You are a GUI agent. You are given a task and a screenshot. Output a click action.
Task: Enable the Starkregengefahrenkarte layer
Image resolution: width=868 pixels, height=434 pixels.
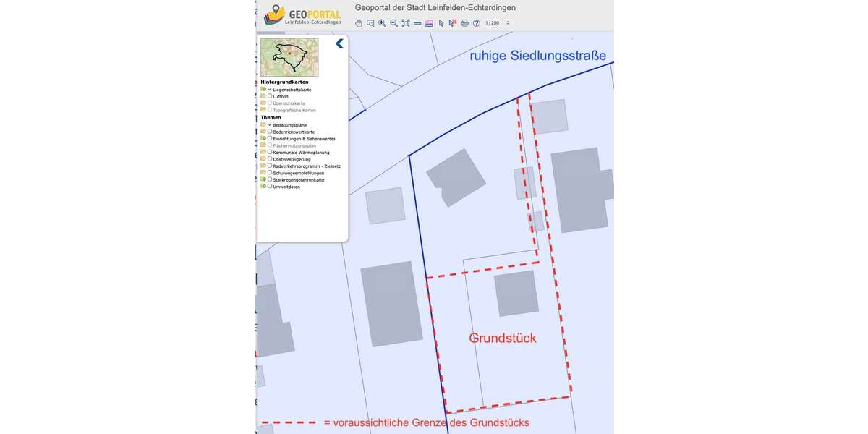270,179
